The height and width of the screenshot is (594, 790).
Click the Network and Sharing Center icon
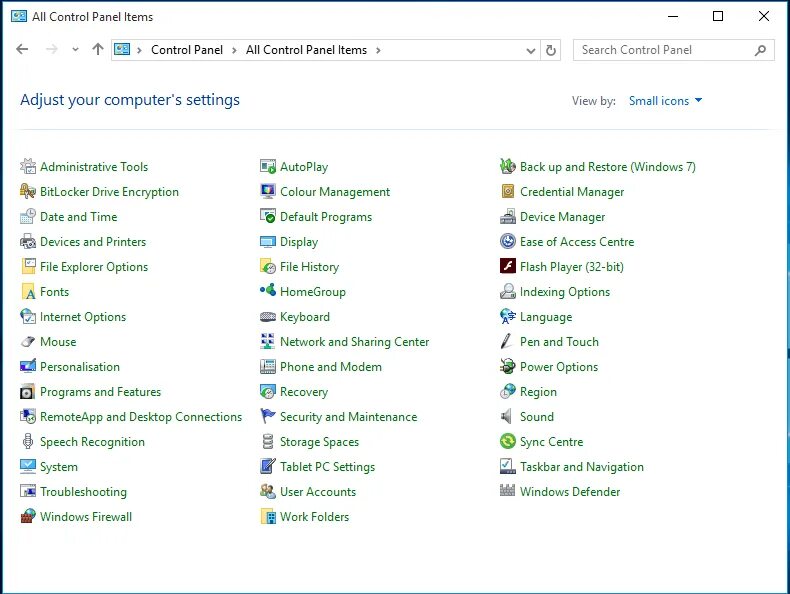coord(268,342)
